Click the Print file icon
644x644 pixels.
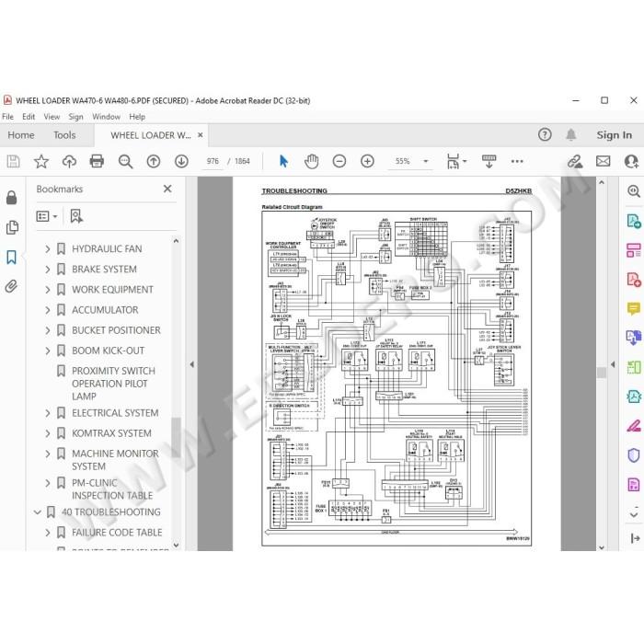coord(97,161)
